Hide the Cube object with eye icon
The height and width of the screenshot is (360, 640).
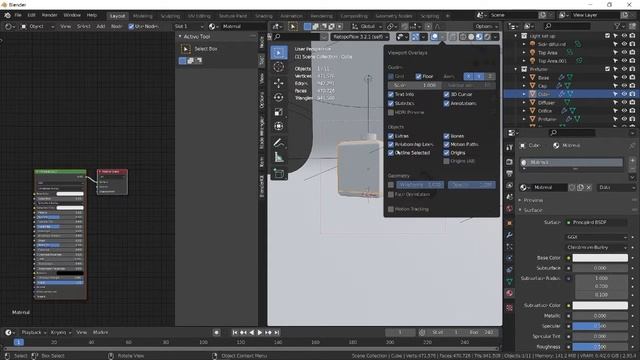(x=624, y=94)
